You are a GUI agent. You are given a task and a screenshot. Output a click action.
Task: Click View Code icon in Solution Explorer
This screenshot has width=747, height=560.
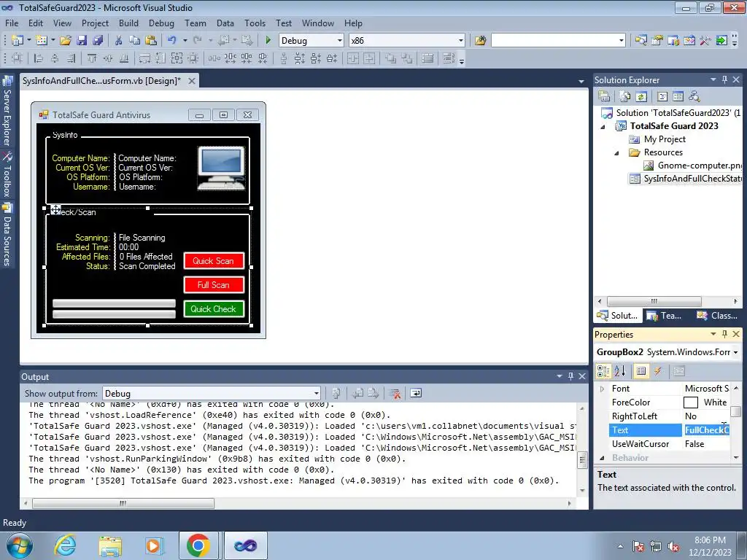click(662, 97)
